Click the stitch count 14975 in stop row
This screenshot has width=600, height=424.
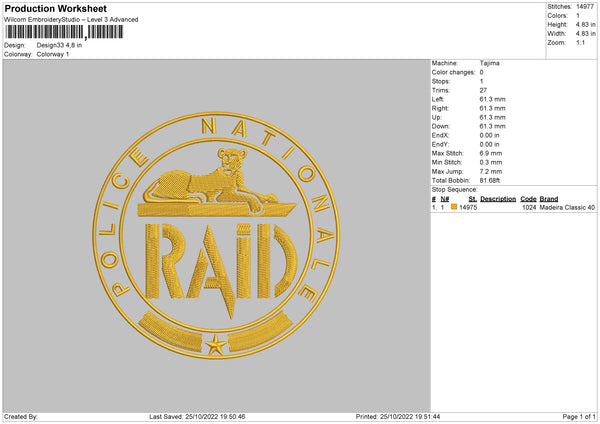468,207
